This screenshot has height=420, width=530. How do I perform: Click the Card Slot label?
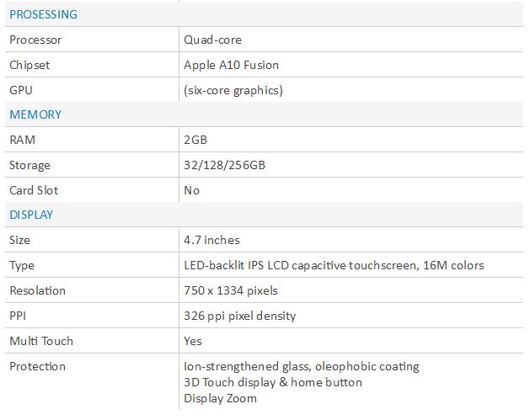point(34,190)
